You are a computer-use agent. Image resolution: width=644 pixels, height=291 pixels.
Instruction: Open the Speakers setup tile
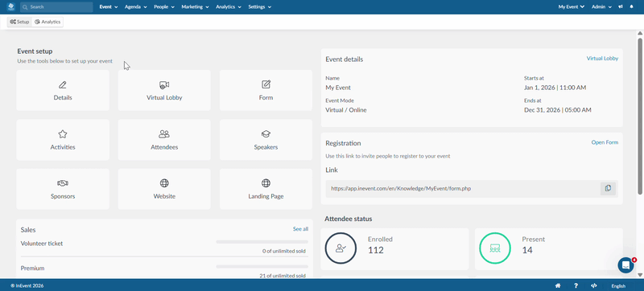pyautogui.click(x=266, y=140)
